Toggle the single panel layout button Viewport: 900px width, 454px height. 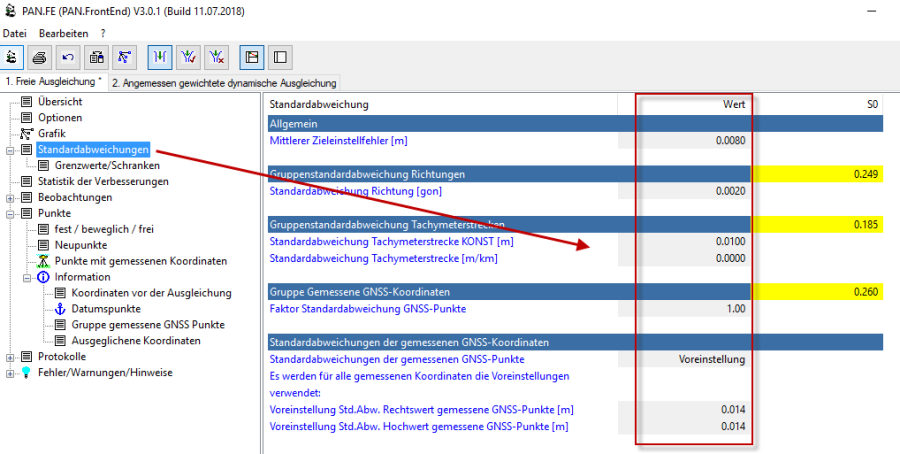pyautogui.click(x=280, y=57)
